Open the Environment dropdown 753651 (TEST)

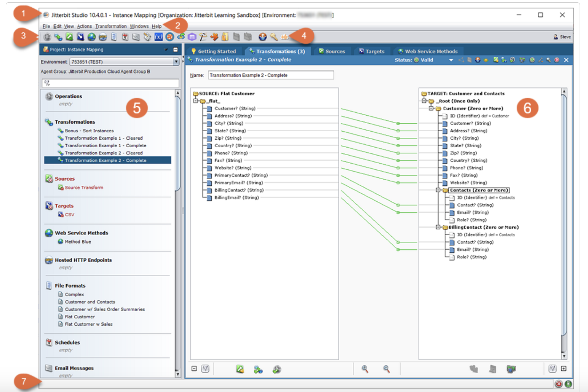125,62
